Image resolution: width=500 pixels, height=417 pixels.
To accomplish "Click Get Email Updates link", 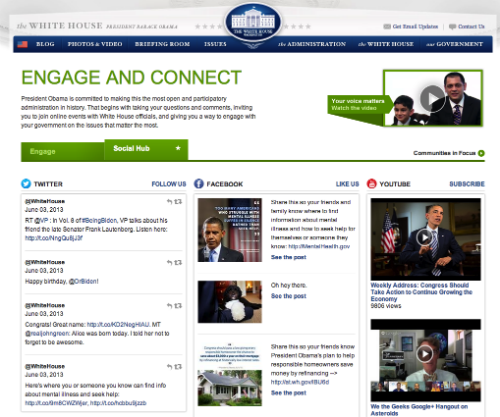I will tap(415, 26).
